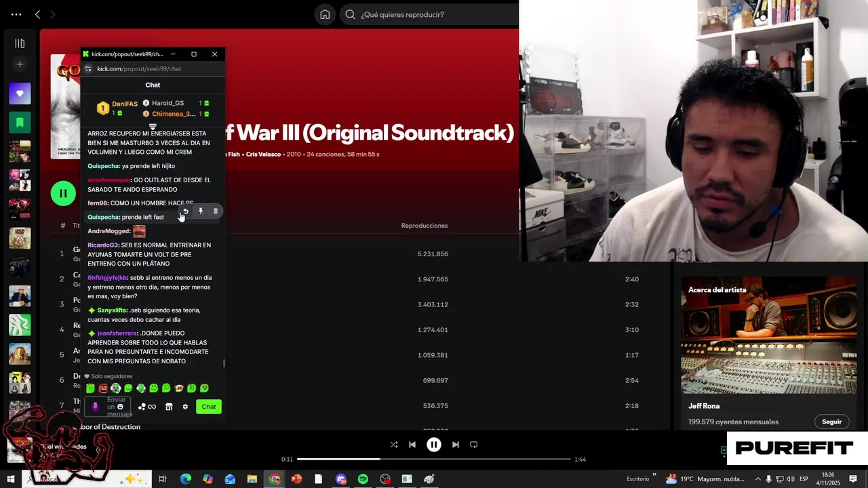Click the Chat tab header in Kick popout
The width and height of the screenshot is (868, 488).
pos(153,85)
